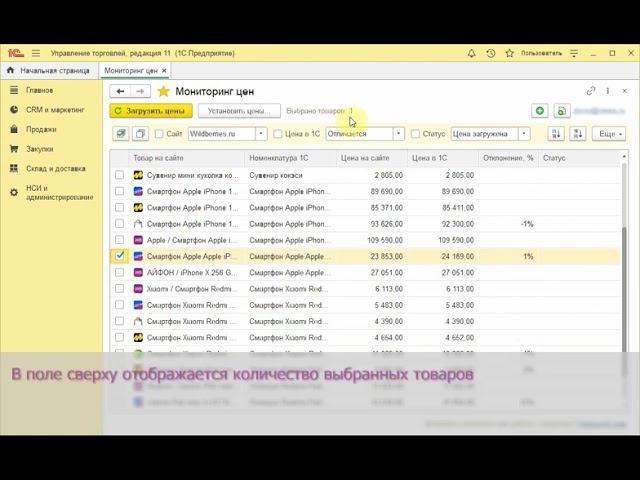Open НСИ и администрирование section

tap(60, 193)
